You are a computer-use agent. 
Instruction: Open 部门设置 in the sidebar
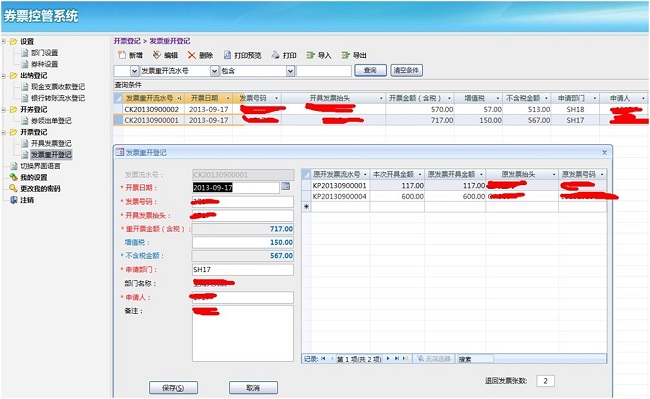[44, 53]
